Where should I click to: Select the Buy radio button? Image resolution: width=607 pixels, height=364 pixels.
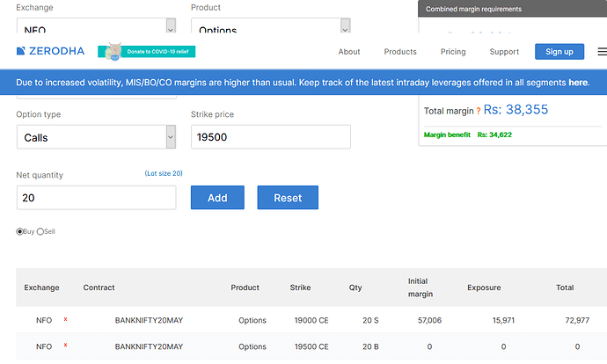[19, 231]
